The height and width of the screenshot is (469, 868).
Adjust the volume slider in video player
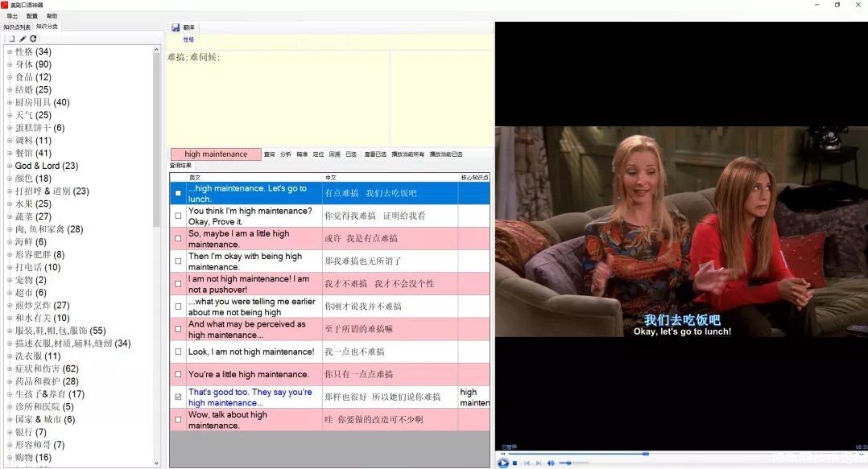569,463
